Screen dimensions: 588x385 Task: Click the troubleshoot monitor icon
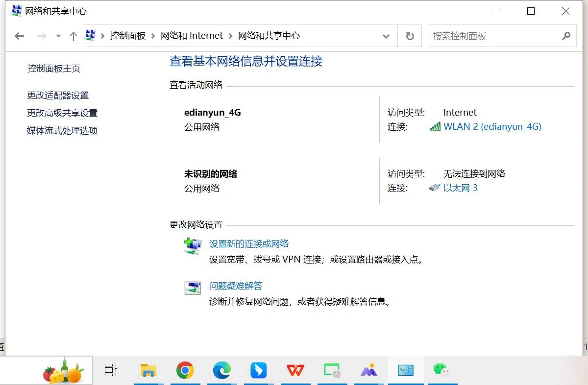pyautogui.click(x=192, y=288)
